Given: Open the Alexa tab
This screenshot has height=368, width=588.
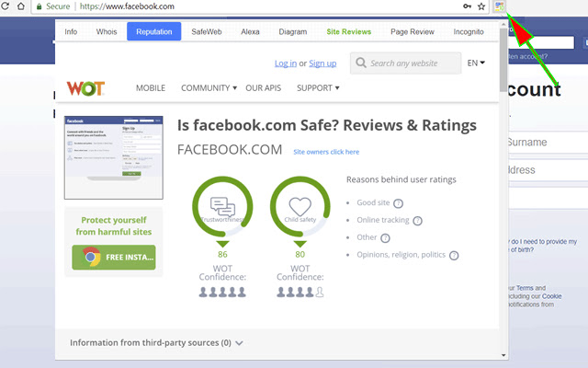Looking at the screenshot, I should [250, 32].
